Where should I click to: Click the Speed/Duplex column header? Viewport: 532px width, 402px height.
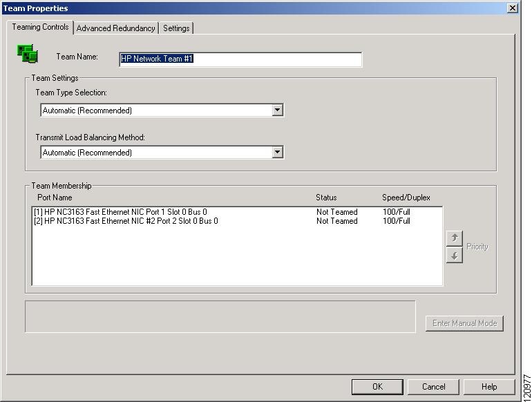[406, 198]
